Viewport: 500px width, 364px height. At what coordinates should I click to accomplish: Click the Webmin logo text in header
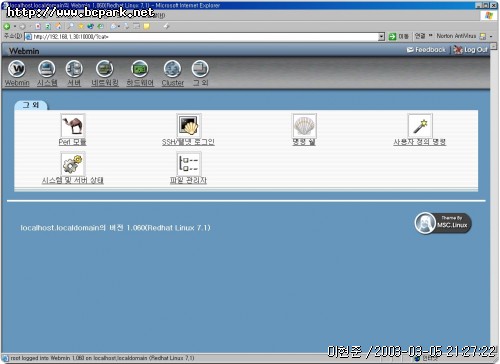click(24, 51)
